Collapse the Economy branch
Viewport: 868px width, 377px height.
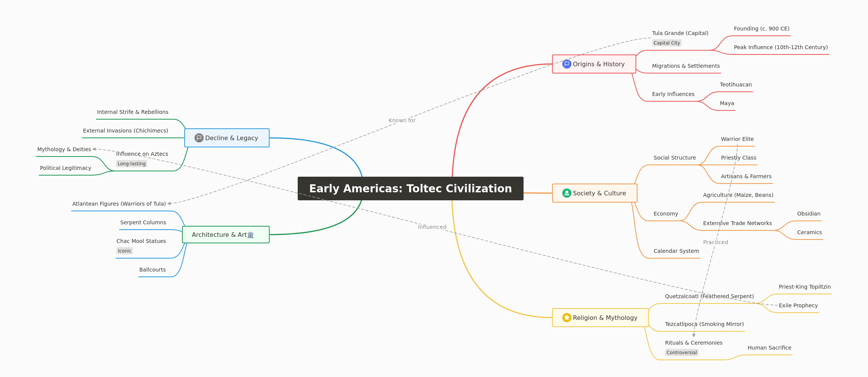coord(665,214)
